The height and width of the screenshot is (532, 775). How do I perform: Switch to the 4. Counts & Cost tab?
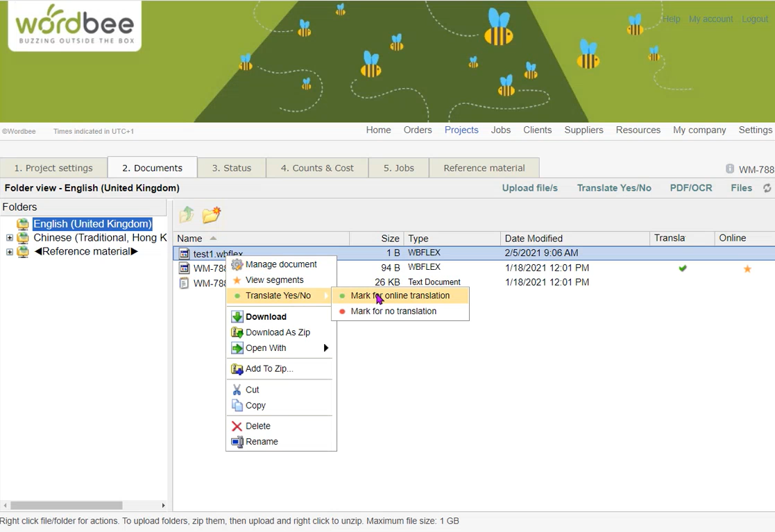click(x=317, y=168)
